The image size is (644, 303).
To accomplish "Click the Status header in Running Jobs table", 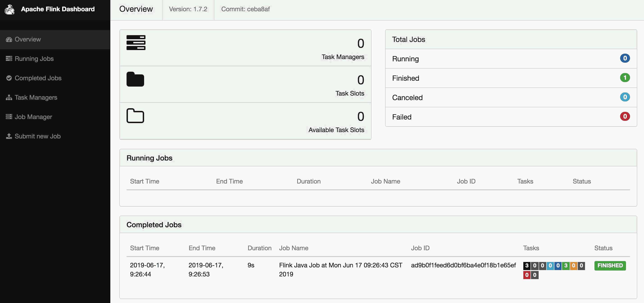I will (582, 181).
